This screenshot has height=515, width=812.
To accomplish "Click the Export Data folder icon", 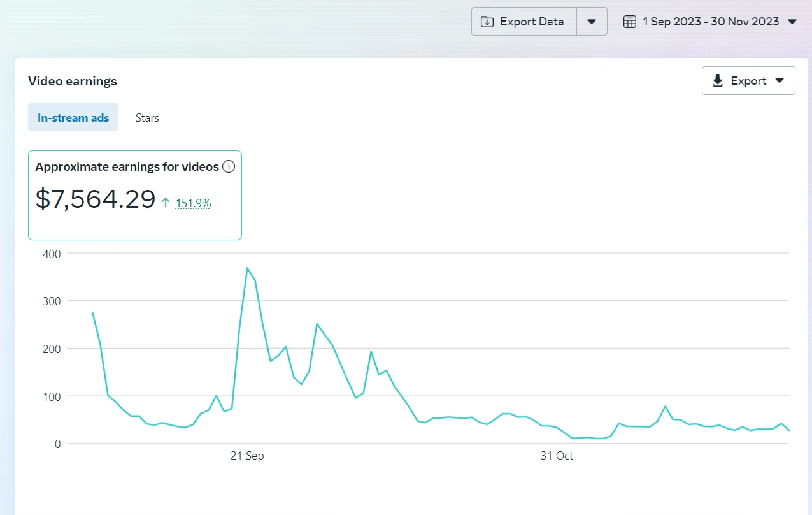I will 487,22.
